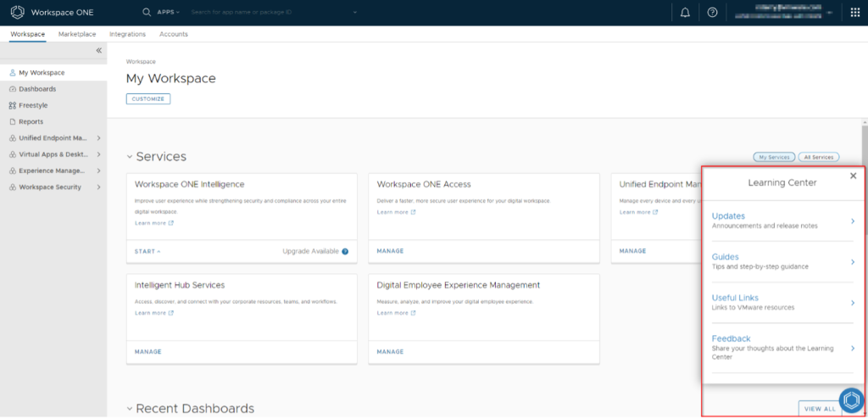Collapse the Recent Dashboards section
The height and width of the screenshot is (419, 868).
[x=130, y=409]
